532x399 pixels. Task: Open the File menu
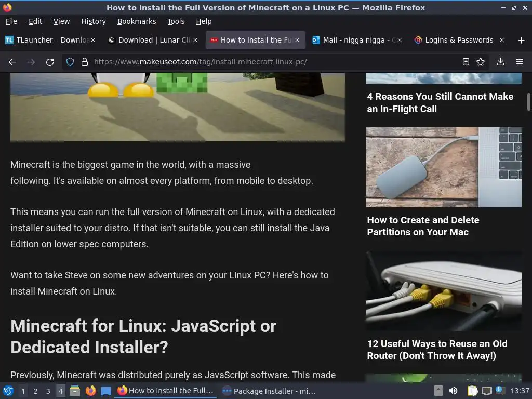11,21
